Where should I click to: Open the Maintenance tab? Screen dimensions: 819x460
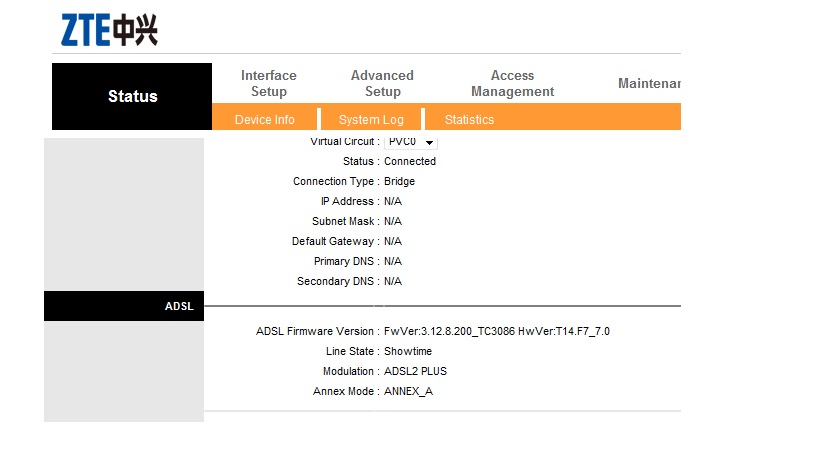(649, 84)
